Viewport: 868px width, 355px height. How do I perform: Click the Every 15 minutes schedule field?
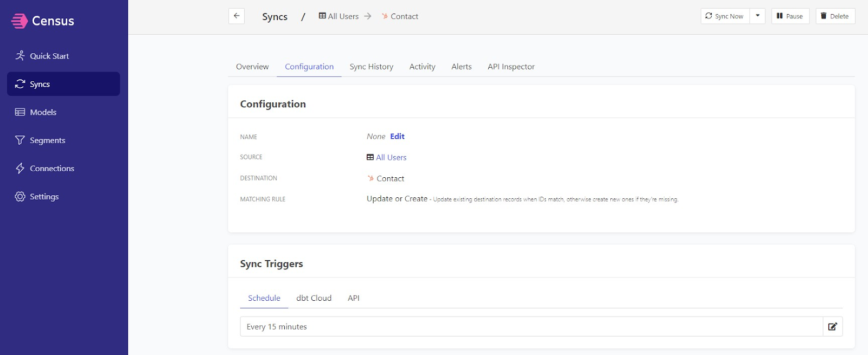[x=532, y=327]
